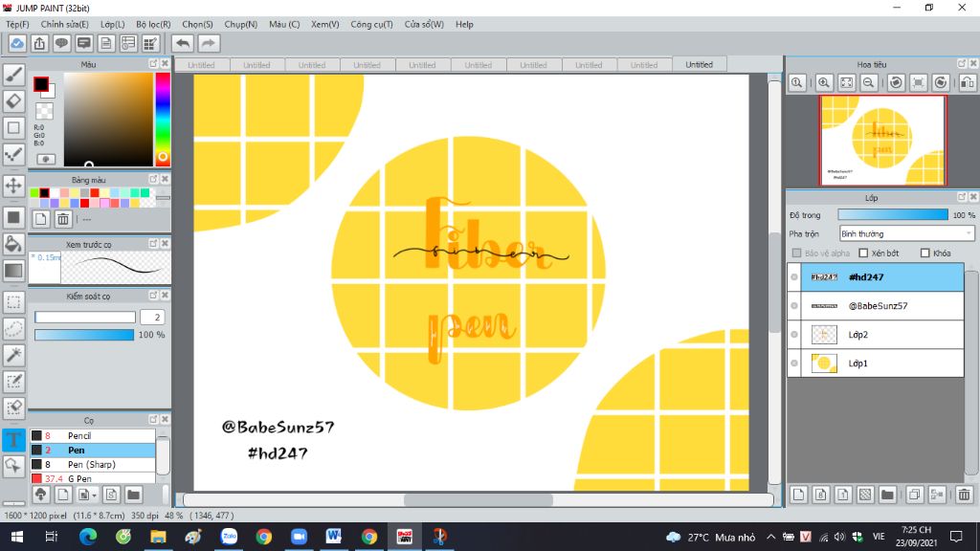Screen dimensions: 980x551
Task: Duplicate layer icon in Lớp panel
Action: point(914,495)
